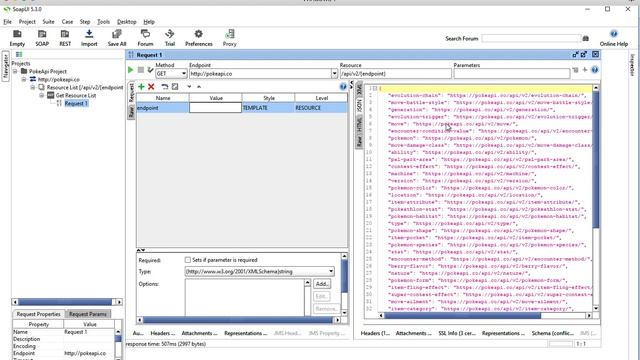Switch to Request Properties tab
The width and height of the screenshot is (640, 360).
pos(38,314)
